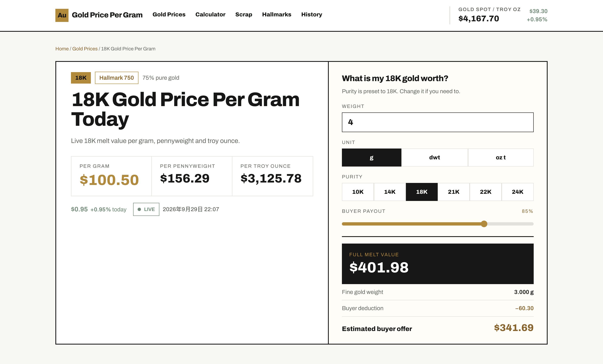
Task: Select 14K purity
Action: 390,192
